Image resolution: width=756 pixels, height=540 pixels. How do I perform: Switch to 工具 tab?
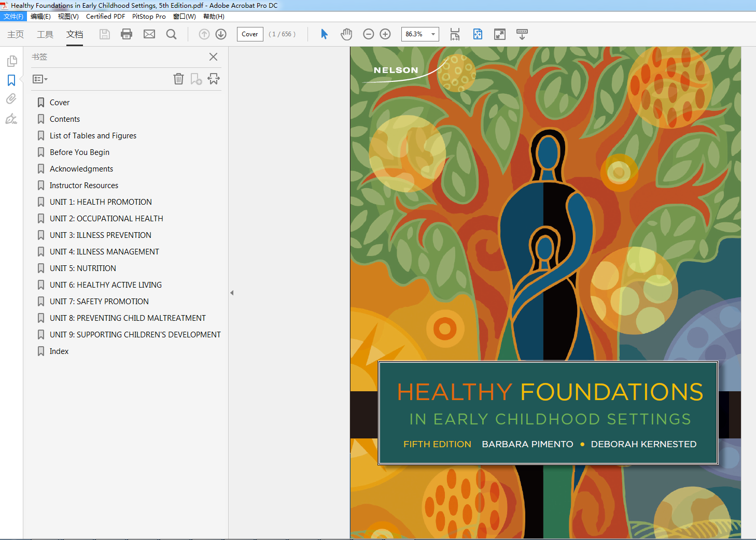pos(45,34)
